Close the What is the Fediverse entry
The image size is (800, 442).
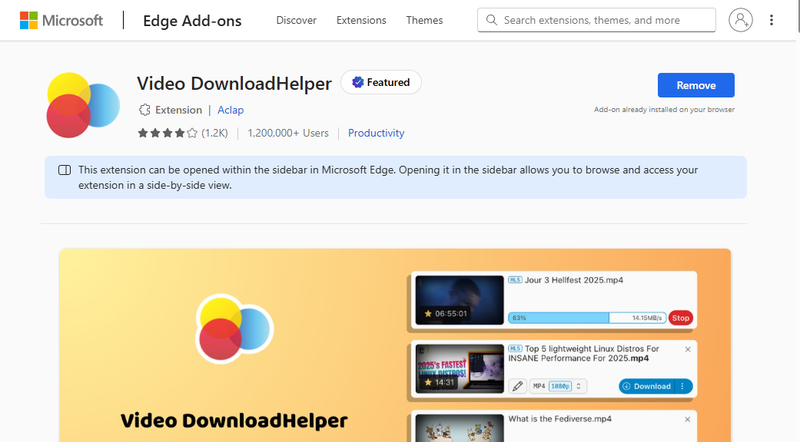[x=688, y=420]
